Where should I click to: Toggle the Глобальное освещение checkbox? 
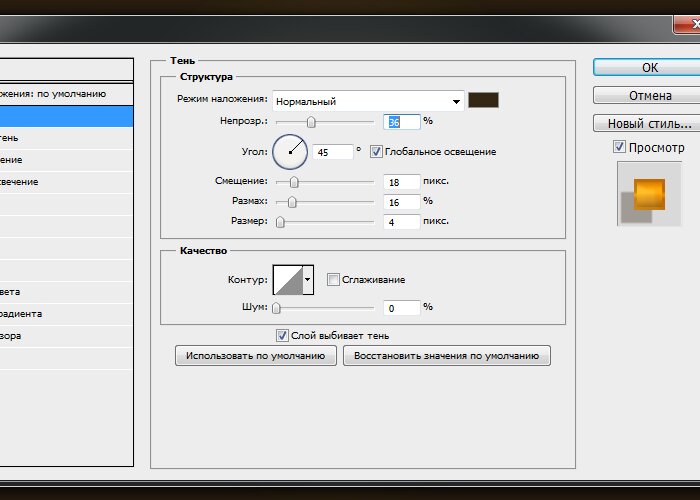click(x=376, y=152)
